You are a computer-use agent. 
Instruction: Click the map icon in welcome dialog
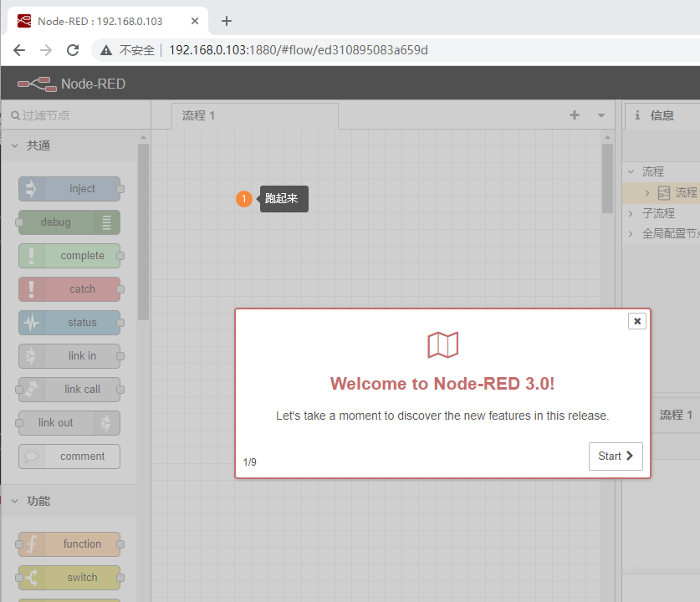coord(443,345)
